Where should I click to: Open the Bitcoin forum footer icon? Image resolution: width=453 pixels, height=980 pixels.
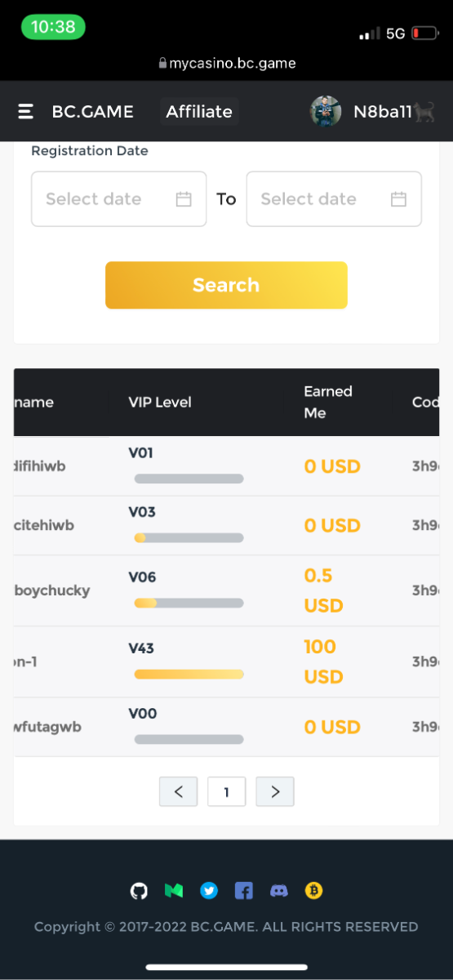pyautogui.click(x=314, y=890)
